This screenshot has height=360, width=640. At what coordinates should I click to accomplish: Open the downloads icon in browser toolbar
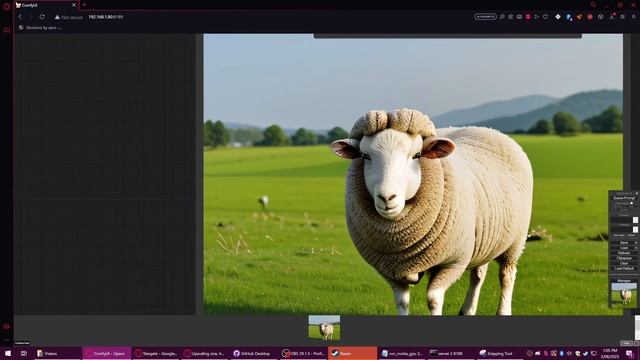point(612,17)
